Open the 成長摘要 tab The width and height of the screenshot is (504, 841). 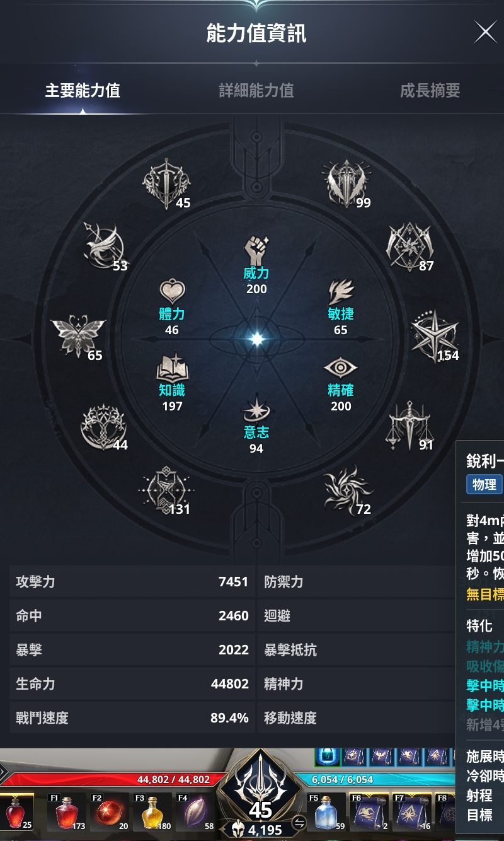430,91
